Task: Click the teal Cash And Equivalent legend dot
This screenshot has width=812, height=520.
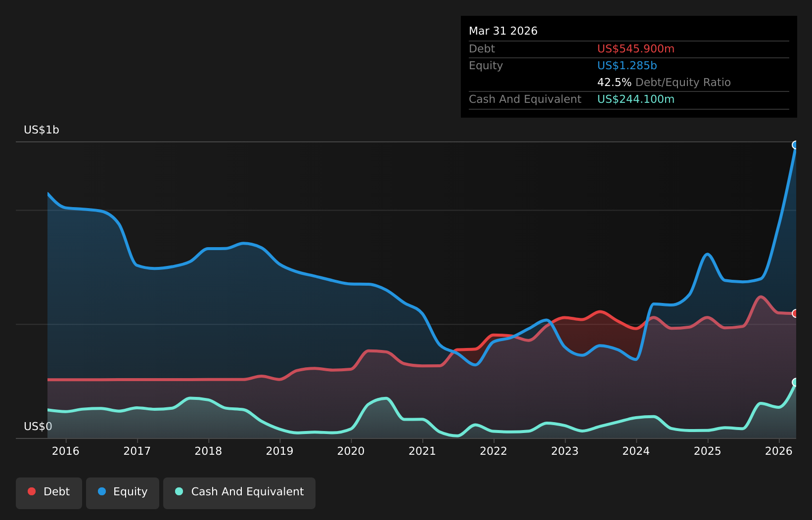Action: 179,491
